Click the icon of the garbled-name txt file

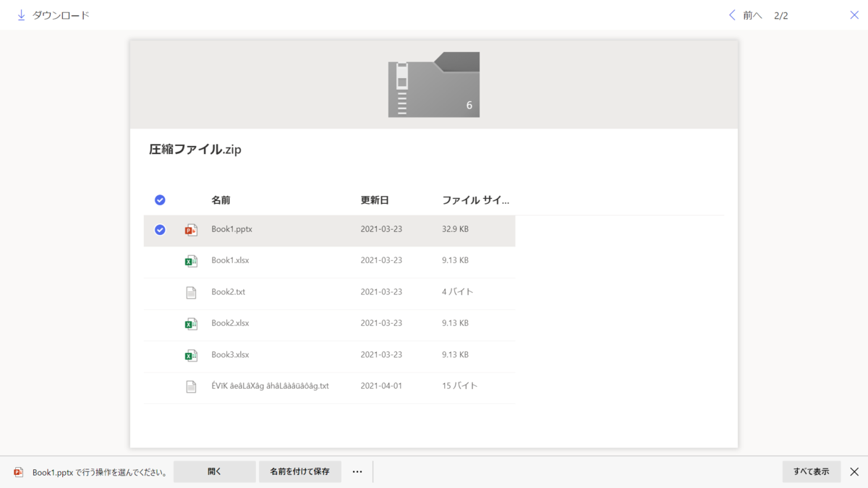191,387
